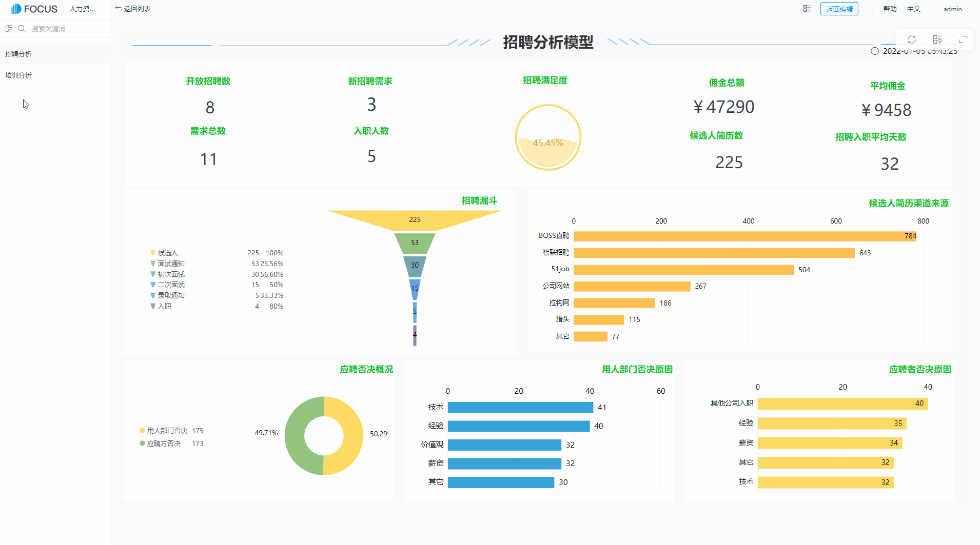
Task: Click the 帮助 help link
Action: pos(890,9)
